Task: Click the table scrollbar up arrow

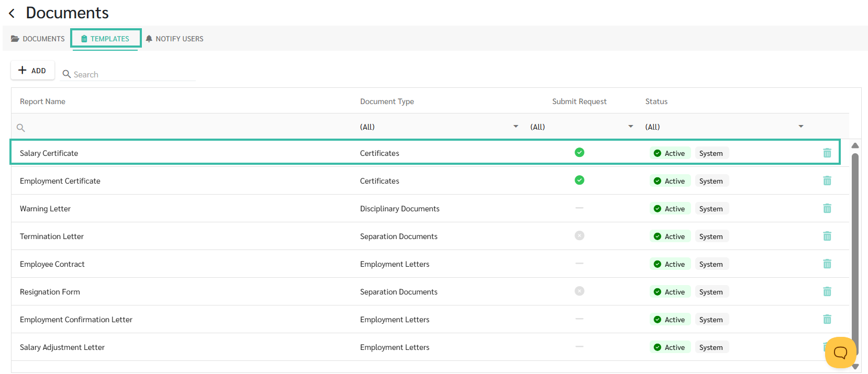Action: click(x=855, y=145)
